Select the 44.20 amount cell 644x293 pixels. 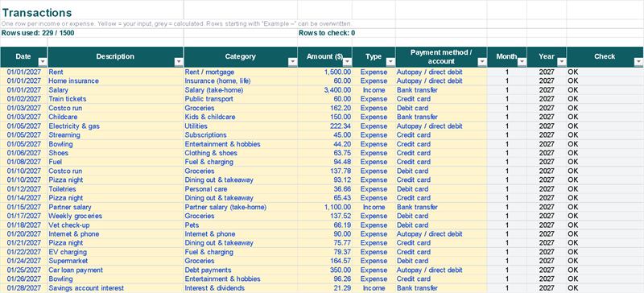[325, 144]
